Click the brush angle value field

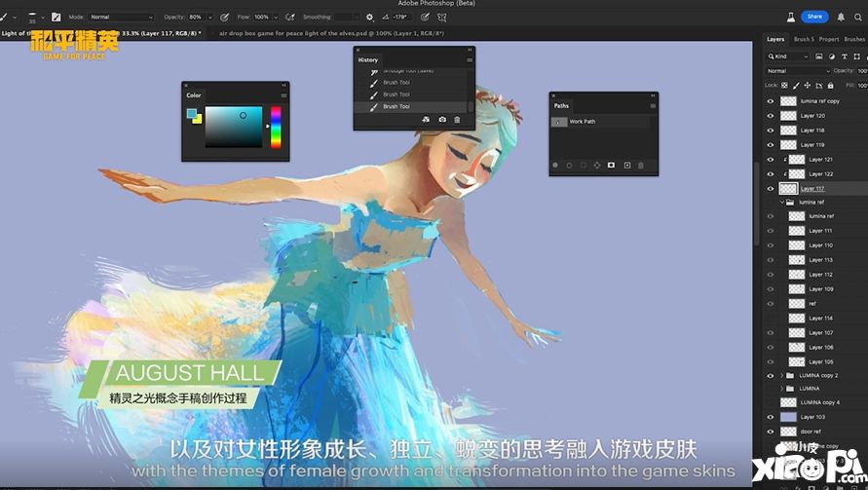[x=401, y=18]
